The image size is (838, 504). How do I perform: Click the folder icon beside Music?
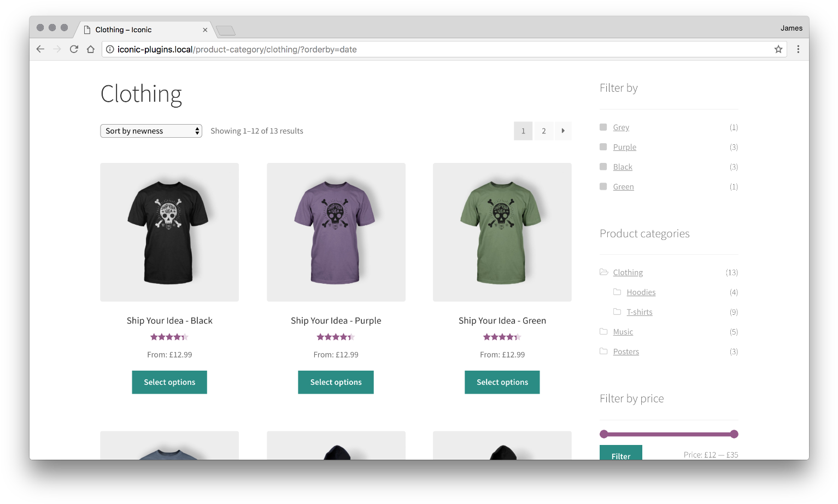pyautogui.click(x=603, y=331)
